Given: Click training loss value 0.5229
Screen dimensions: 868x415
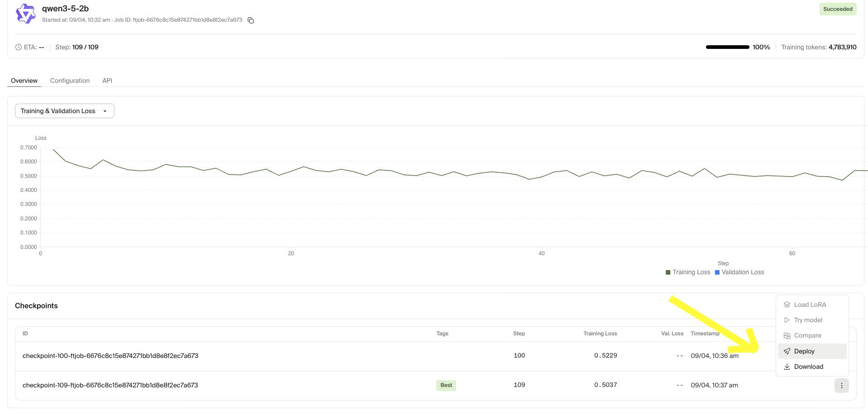Looking at the screenshot, I should 606,356.
